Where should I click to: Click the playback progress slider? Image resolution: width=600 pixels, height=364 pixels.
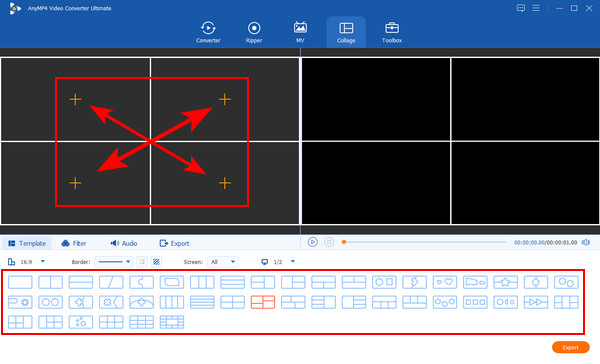tap(424, 242)
